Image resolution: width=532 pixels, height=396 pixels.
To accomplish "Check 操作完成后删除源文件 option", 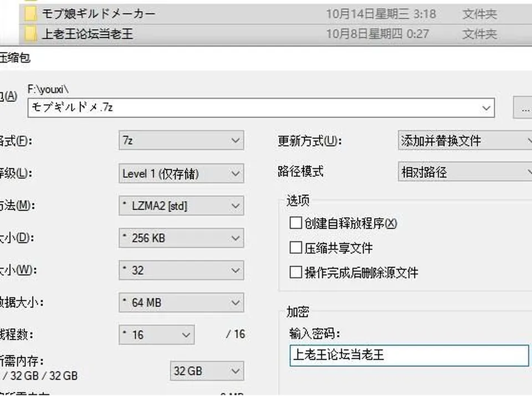I will [x=295, y=272].
